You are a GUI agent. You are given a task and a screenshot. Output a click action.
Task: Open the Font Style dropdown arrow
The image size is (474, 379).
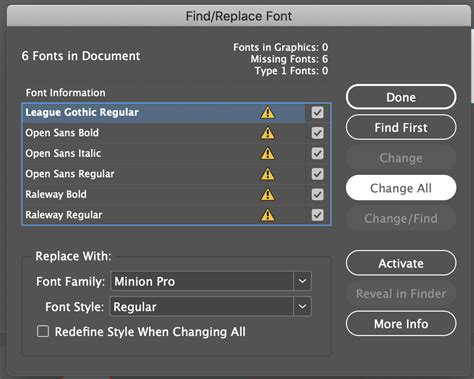point(302,306)
